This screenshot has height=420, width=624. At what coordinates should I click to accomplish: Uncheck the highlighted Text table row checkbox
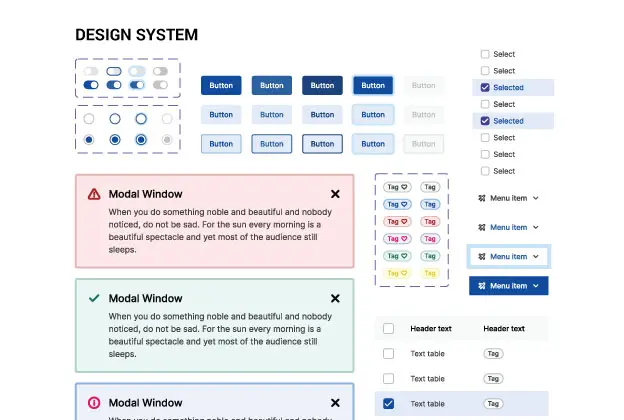click(x=388, y=404)
